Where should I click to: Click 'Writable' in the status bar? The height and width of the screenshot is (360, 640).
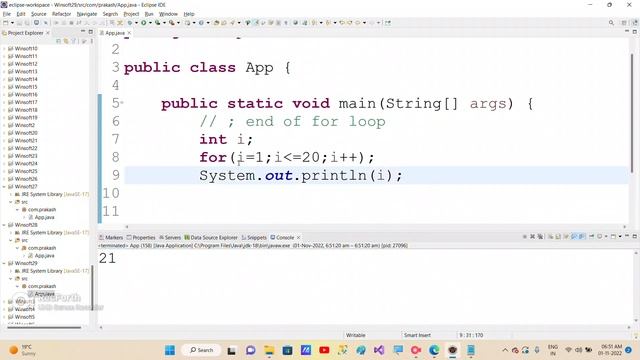356,335
